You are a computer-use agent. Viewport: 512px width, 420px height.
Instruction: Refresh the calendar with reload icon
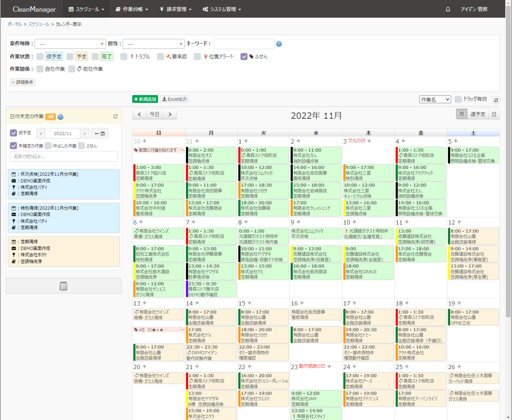pos(496,100)
